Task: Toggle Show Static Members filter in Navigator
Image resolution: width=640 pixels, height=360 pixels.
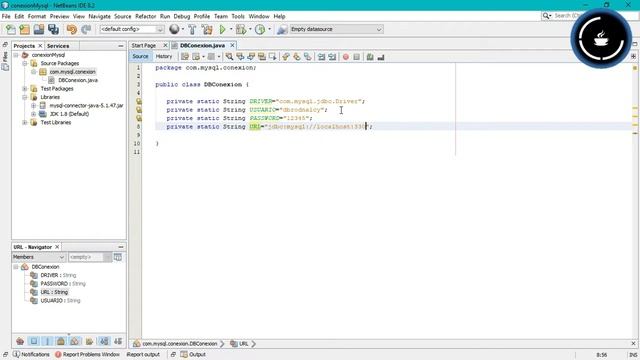Action: 47,341
